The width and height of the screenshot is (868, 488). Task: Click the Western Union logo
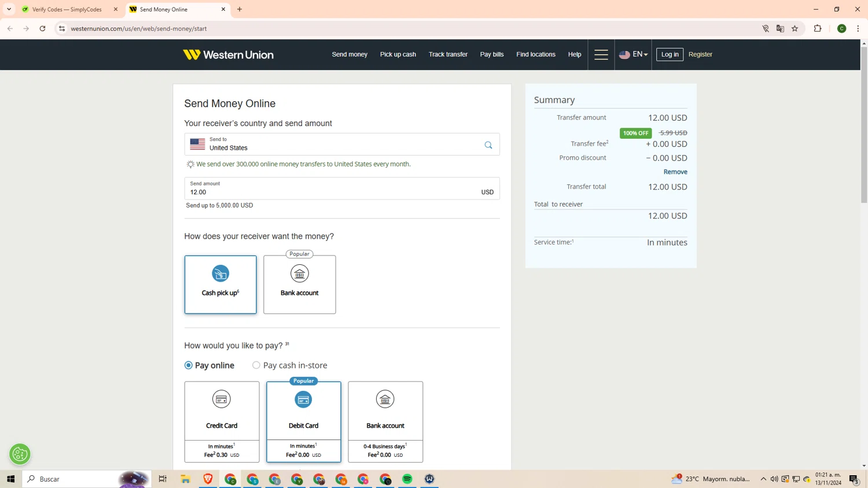(228, 54)
